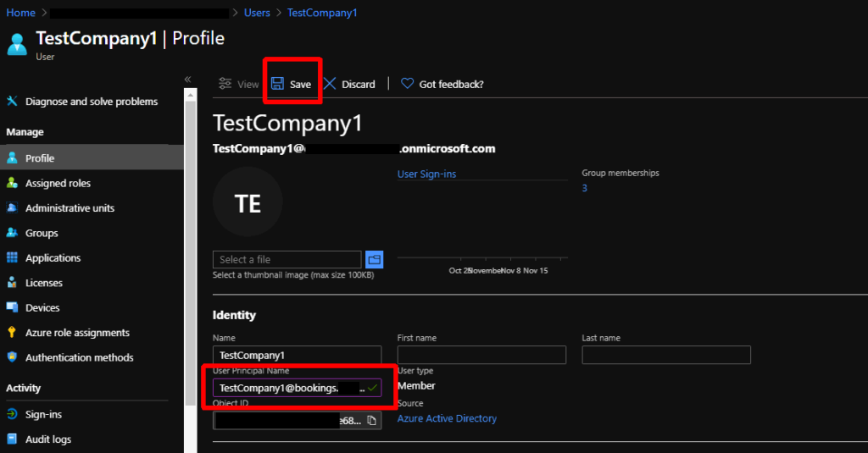Click the Name input field

click(298, 355)
